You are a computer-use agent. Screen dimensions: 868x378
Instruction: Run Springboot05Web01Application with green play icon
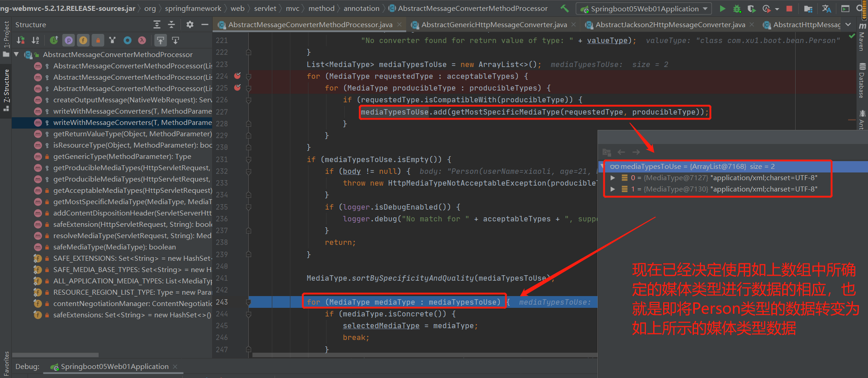tap(722, 9)
